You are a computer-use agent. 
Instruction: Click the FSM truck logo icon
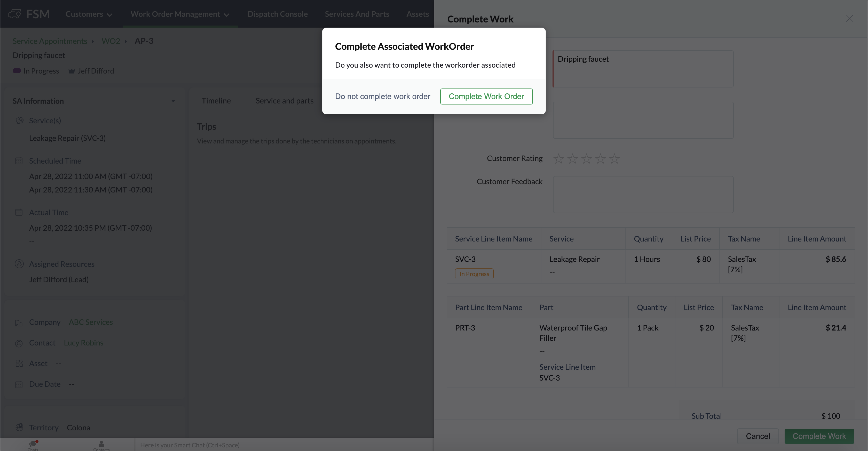point(14,14)
